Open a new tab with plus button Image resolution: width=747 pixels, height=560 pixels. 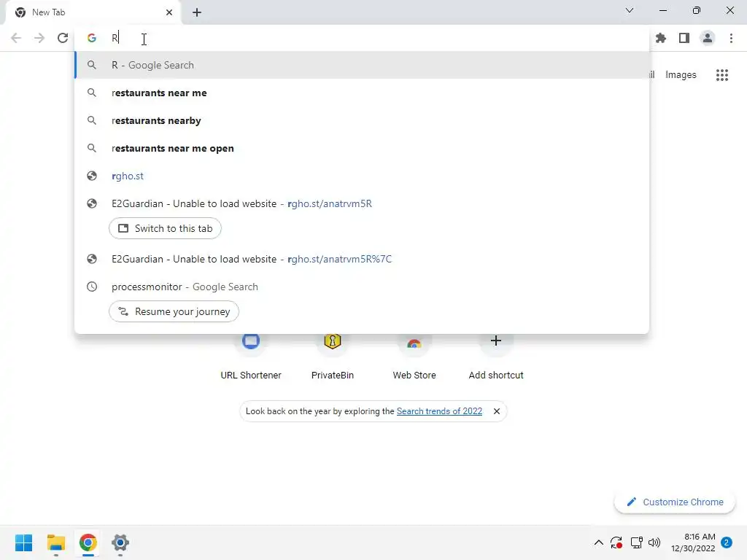[x=197, y=12]
